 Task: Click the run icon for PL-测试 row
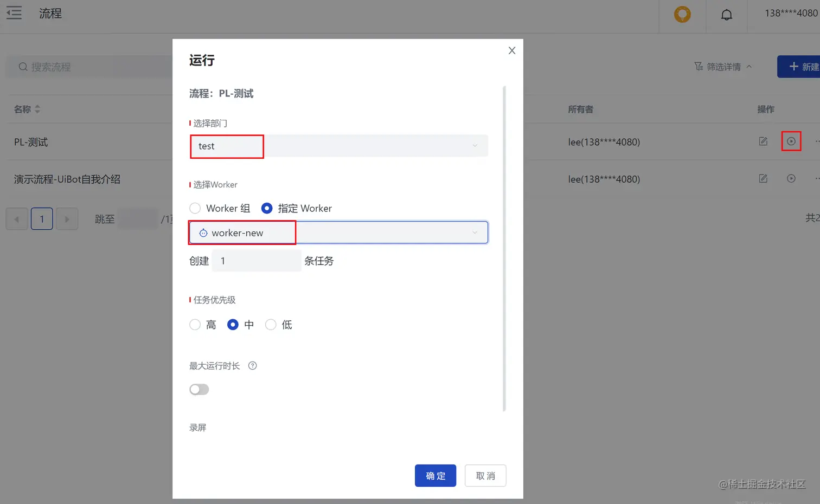791,141
